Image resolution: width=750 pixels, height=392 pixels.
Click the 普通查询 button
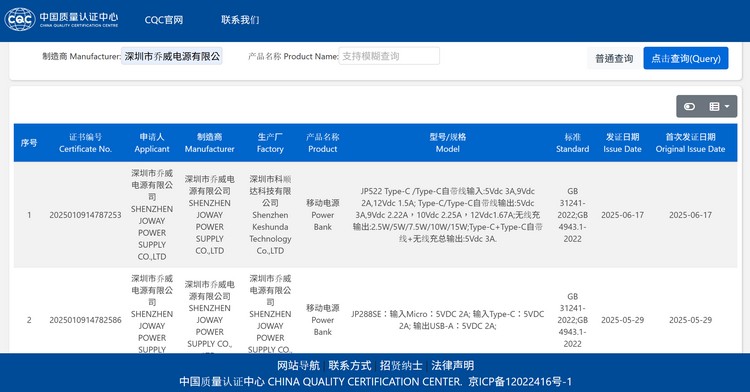point(614,58)
